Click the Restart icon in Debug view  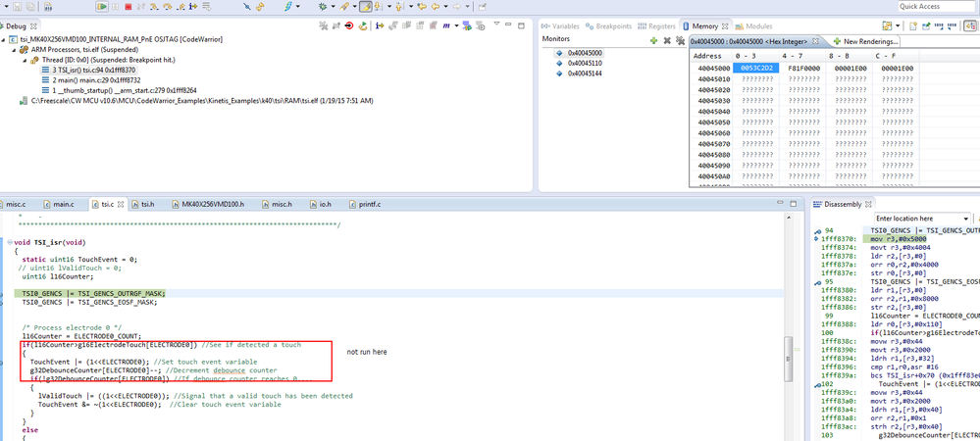click(x=363, y=25)
